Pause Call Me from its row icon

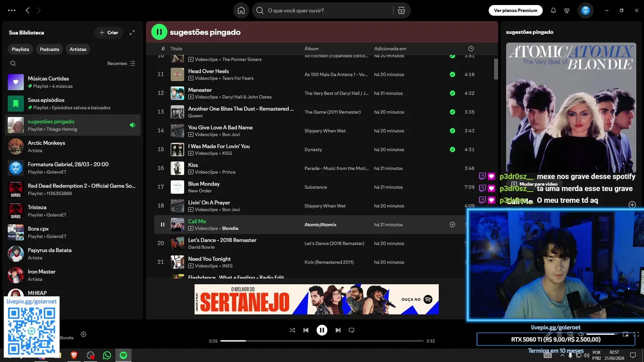click(162, 225)
